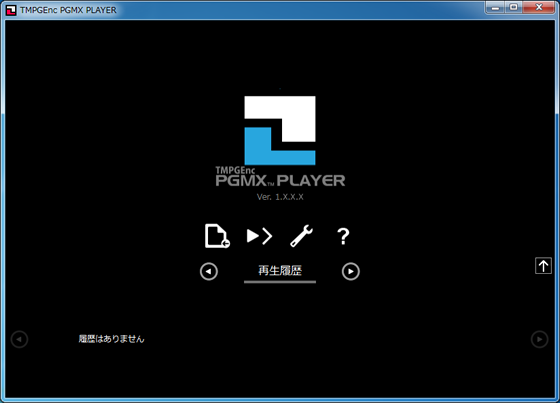
Task: Click the app icon in title bar
Action: click(11, 10)
